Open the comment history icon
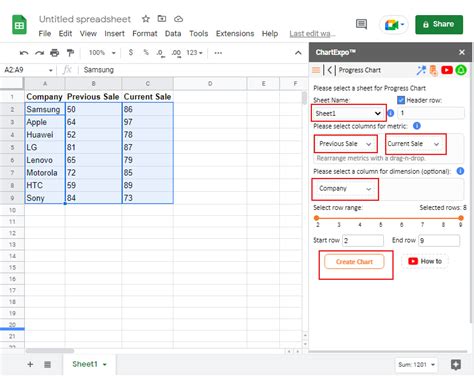This screenshot has height=389, width=474. 361,24
